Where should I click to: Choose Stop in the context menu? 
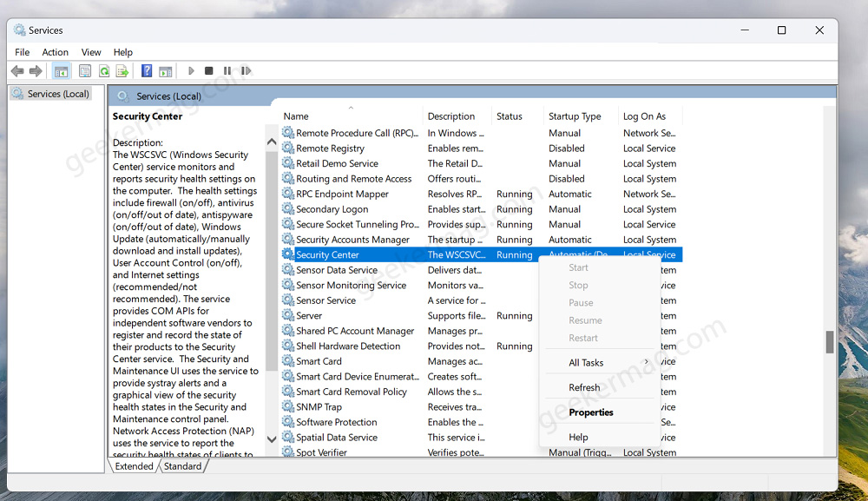click(x=578, y=285)
